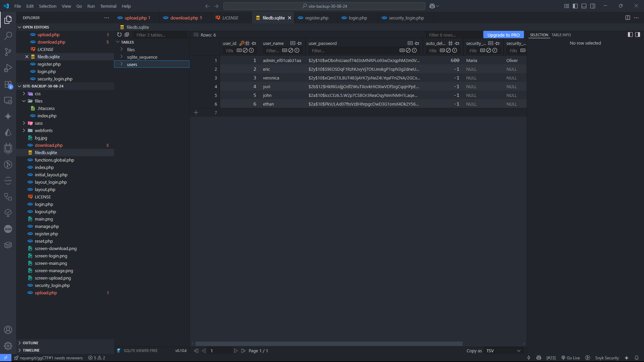Screen dimensions: 644x362
Task: Go to the first page arrow
Action: (x=196, y=351)
